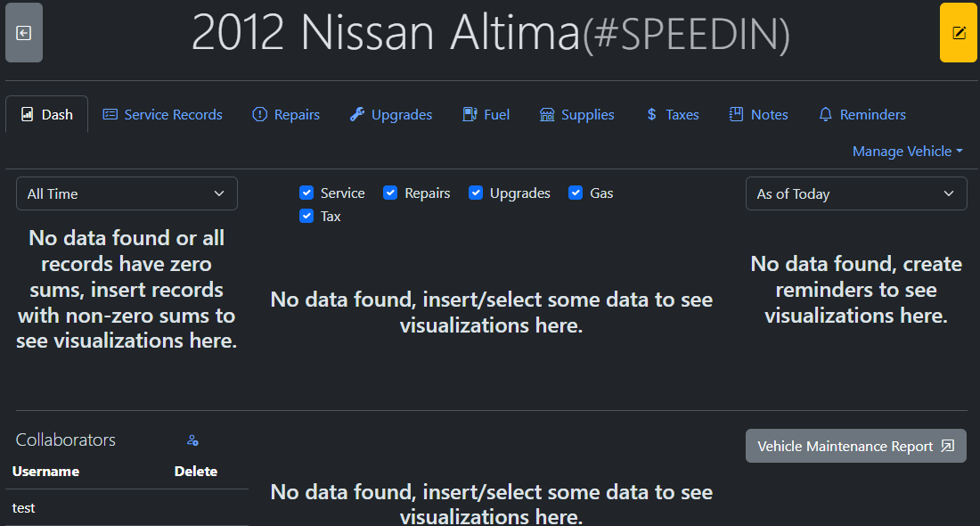980x526 pixels.
Task: Disable the Gas checkbox
Action: (576, 193)
